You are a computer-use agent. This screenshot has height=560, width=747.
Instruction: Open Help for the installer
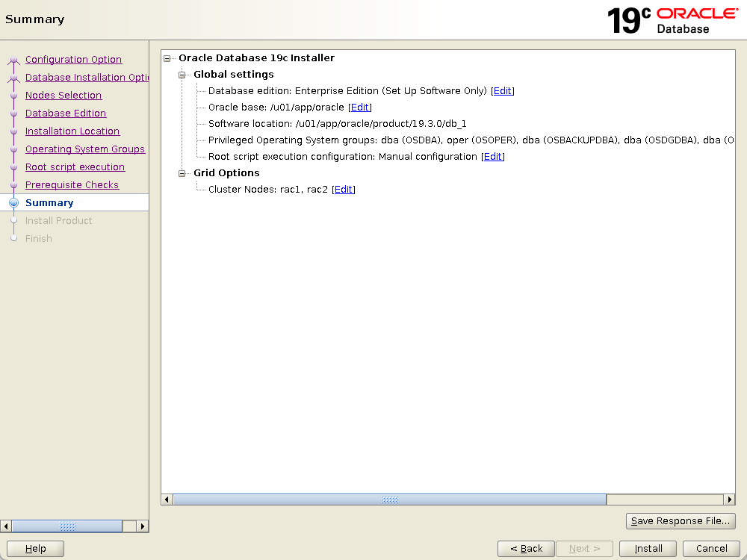coord(35,549)
